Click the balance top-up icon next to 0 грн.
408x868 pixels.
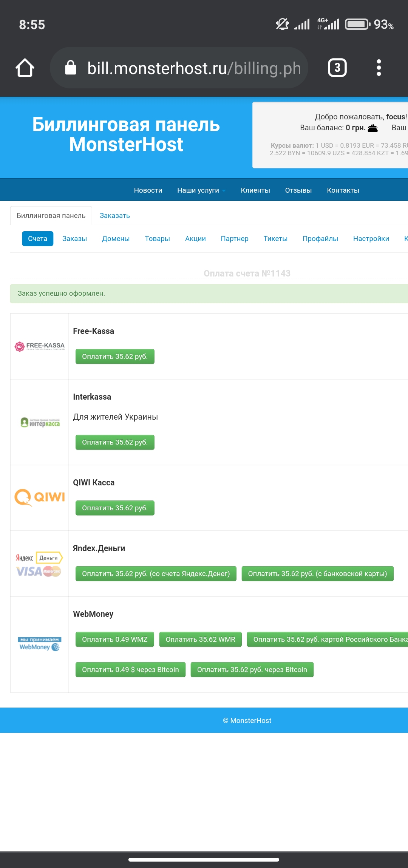(x=372, y=128)
